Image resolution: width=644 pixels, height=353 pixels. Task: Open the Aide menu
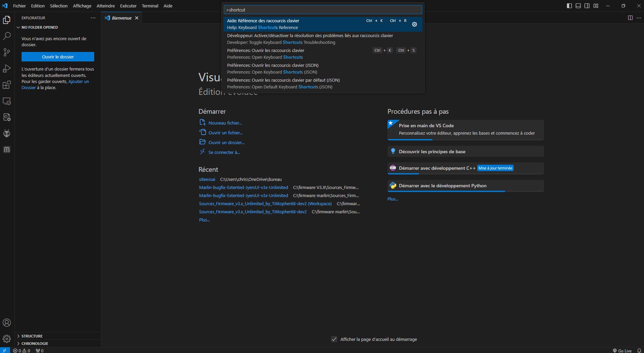point(168,6)
